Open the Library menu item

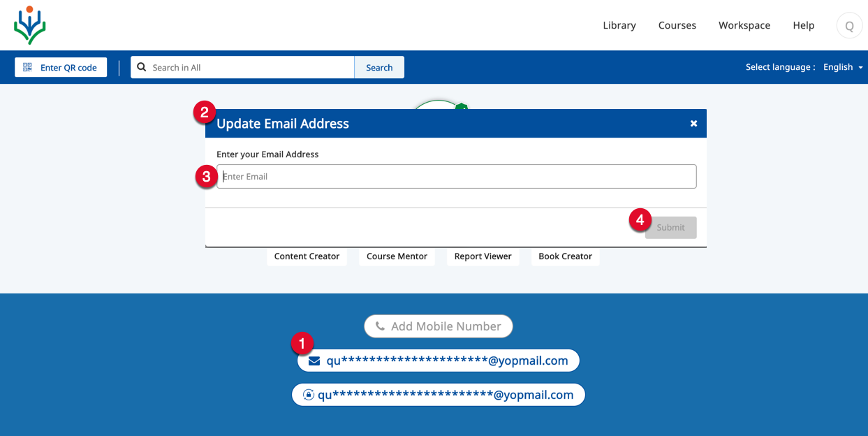(619, 25)
